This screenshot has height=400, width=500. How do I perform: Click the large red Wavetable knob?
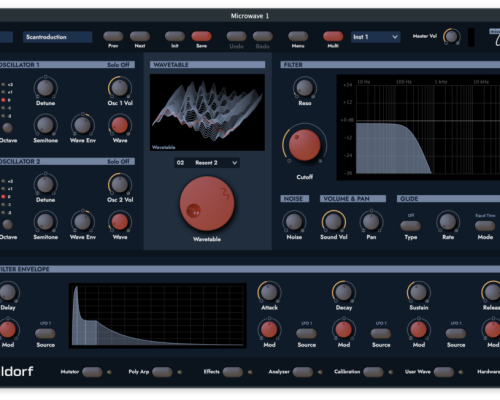coord(207,204)
